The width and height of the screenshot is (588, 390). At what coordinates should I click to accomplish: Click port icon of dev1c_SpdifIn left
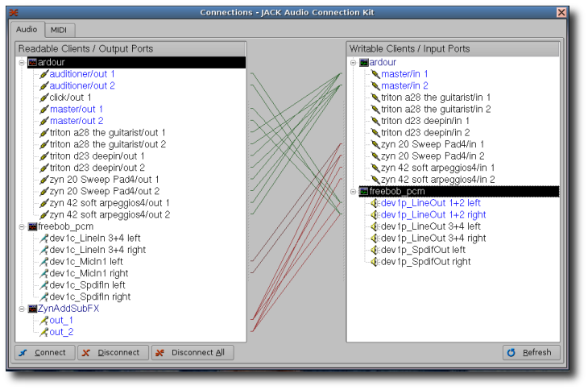click(x=43, y=285)
